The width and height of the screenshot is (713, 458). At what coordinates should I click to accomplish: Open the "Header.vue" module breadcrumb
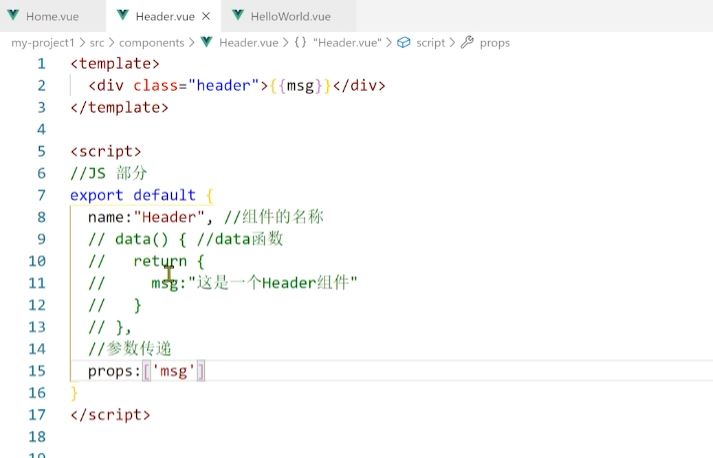coord(347,43)
